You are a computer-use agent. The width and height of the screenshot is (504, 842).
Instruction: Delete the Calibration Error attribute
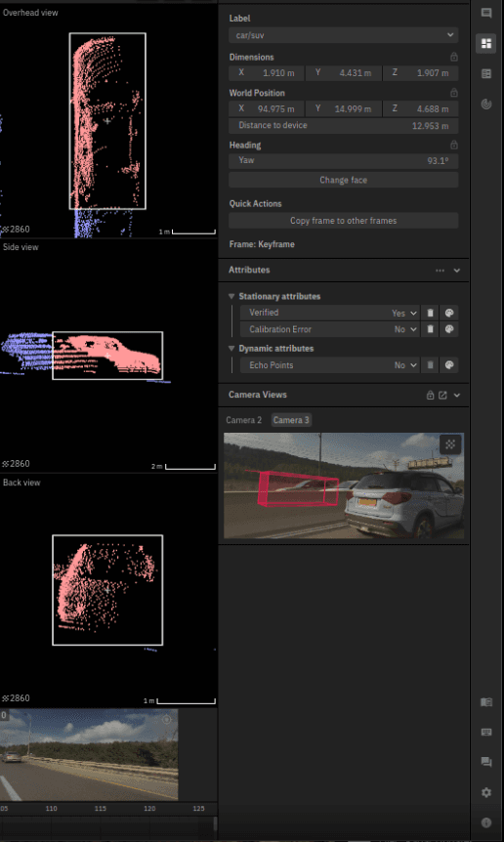pyautogui.click(x=430, y=329)
